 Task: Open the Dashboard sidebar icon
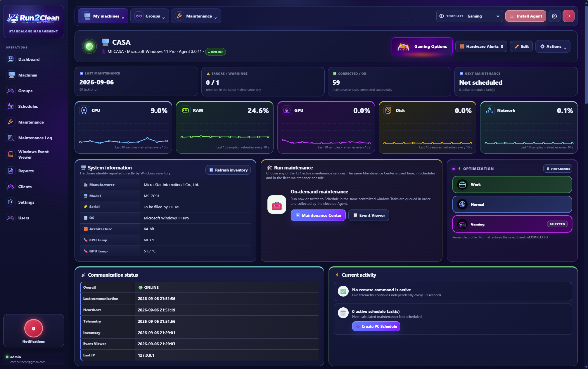pyautogui.click(x=11, y=59)
